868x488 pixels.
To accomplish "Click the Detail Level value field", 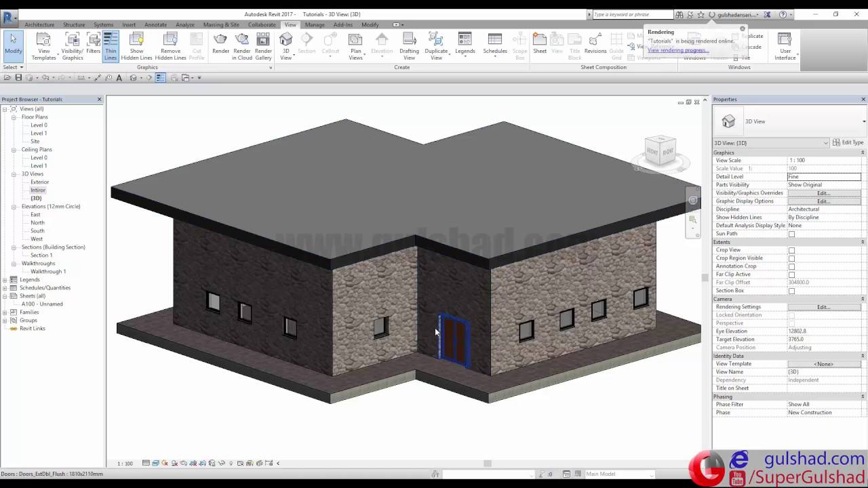I will click(x=824, y=177).
